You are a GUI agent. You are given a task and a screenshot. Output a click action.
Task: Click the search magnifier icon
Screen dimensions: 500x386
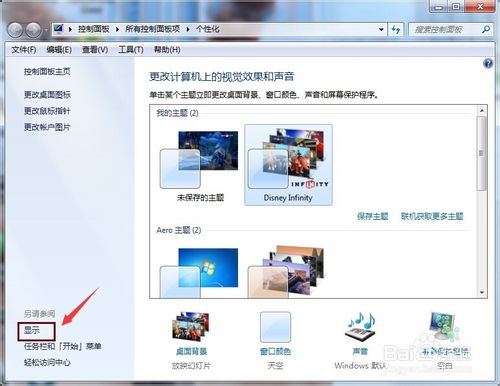(486, 30)
